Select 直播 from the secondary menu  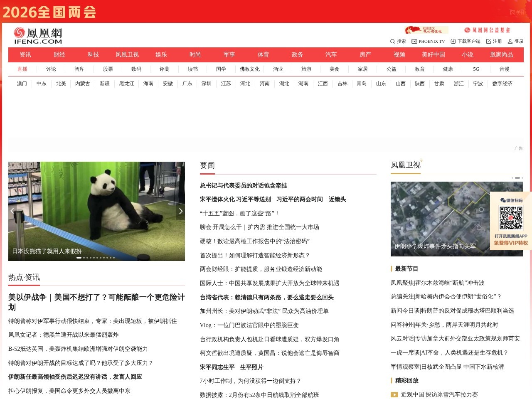(x=22, y=69)
